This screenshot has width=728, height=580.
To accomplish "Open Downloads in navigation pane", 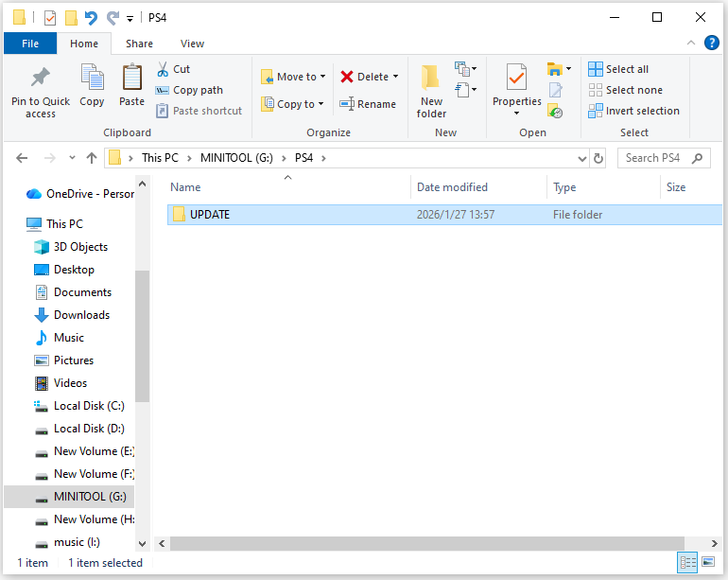I will 72,315.
